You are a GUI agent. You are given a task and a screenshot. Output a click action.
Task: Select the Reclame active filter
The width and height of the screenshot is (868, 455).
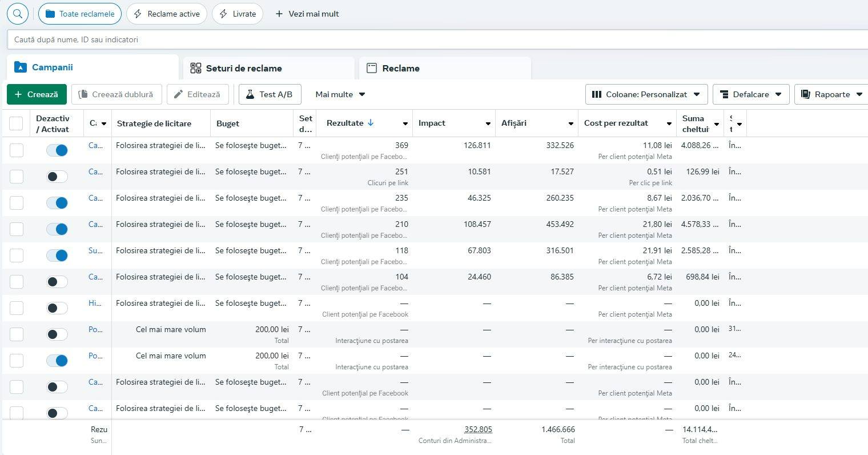tap(166, 14)
